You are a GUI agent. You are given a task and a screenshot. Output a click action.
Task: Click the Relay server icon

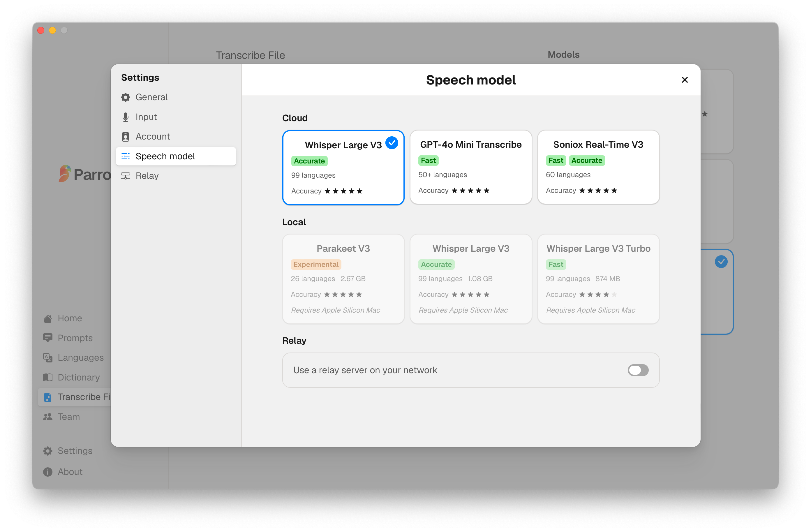[125, 176]
